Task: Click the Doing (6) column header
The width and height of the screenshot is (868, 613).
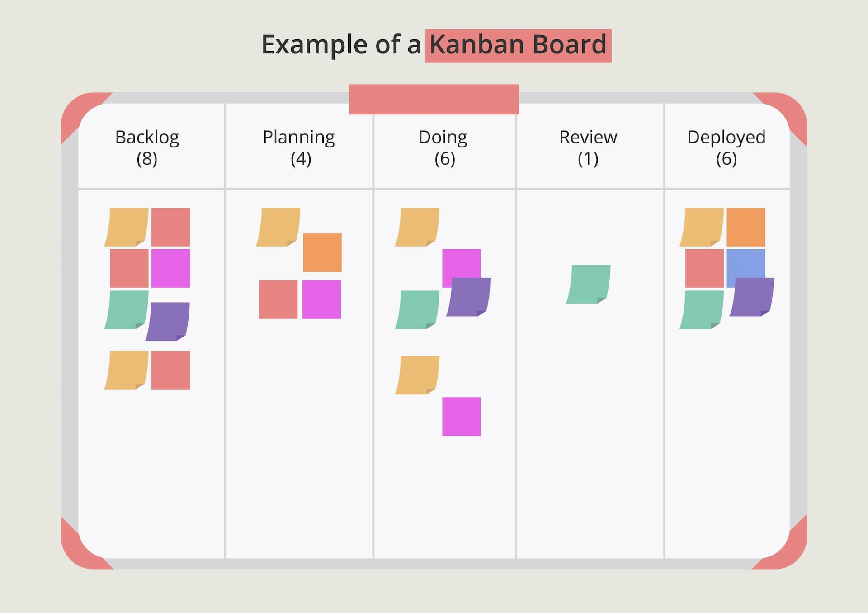Action: [x=443, y=148]
